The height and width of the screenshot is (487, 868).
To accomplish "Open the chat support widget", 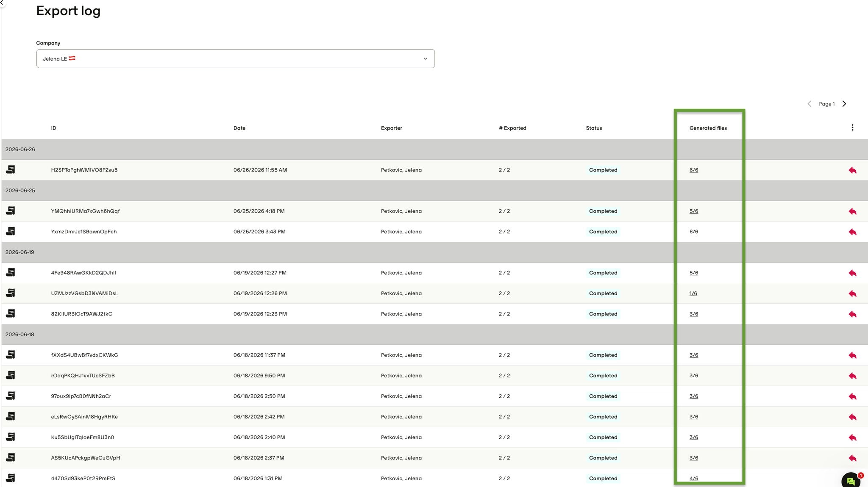I will (x=851, y=480).
